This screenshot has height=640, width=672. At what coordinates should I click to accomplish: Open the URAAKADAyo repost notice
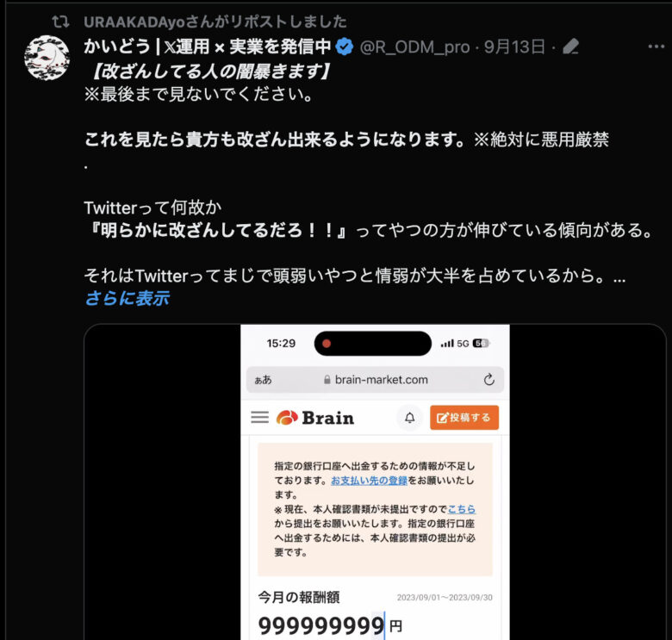tap(215, 22)
